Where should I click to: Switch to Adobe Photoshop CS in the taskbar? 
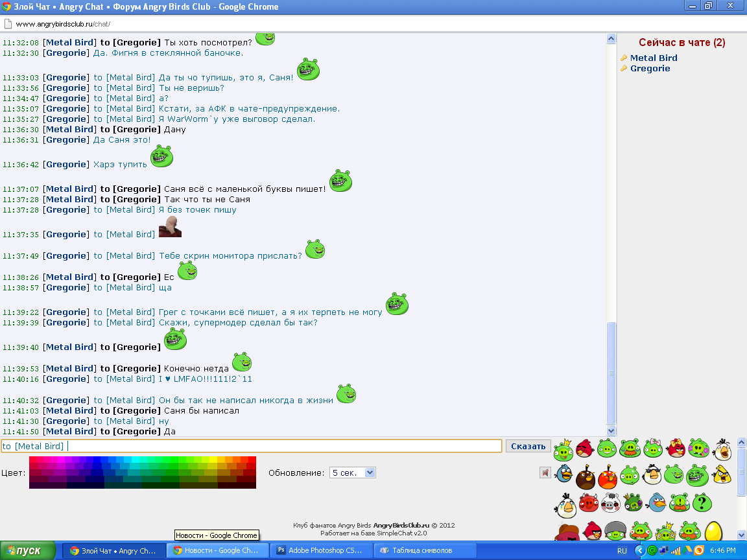pos(320,550)
